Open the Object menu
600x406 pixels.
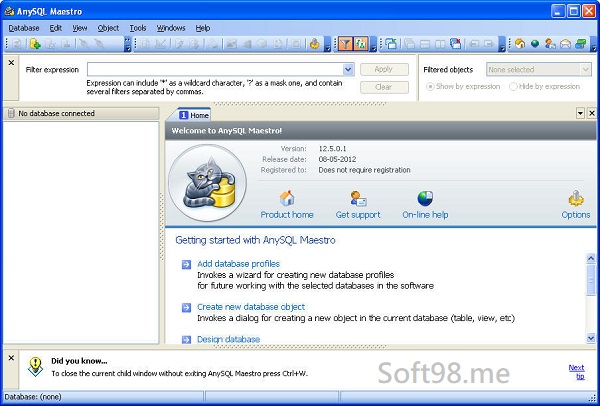coord(108,28)
